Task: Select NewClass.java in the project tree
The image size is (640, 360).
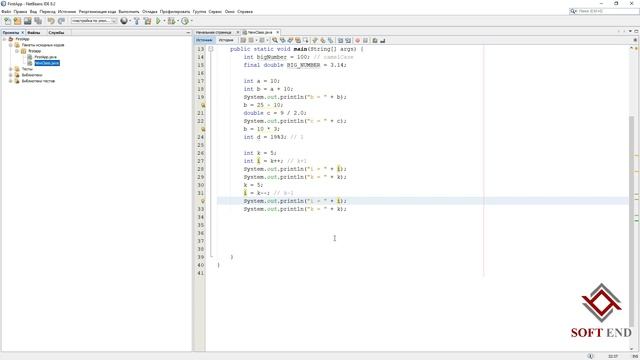Action: pyautogui.click(x=47, y=63)
